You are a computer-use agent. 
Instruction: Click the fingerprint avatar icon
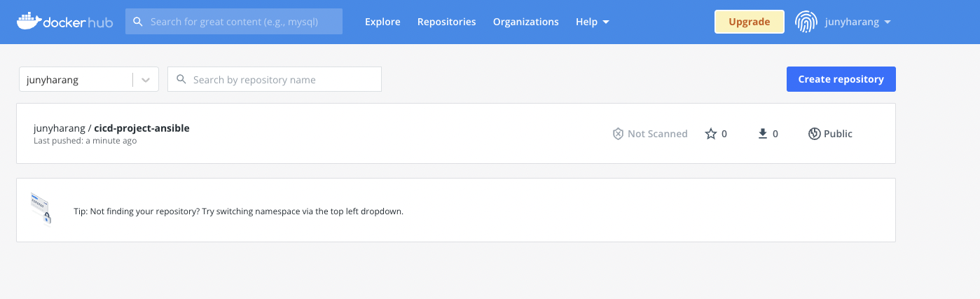(806, 22)
